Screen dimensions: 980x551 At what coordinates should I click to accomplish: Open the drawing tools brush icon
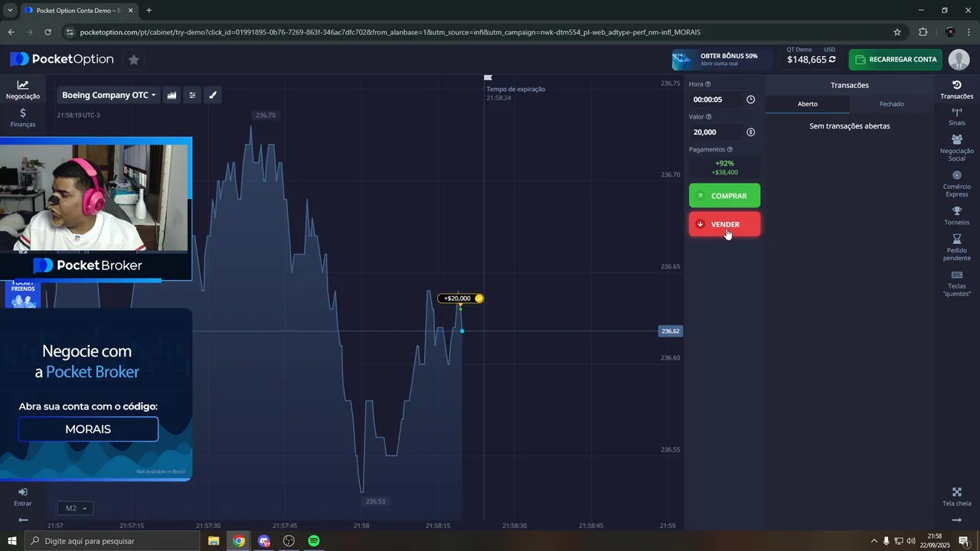click(x=213, y=95)
